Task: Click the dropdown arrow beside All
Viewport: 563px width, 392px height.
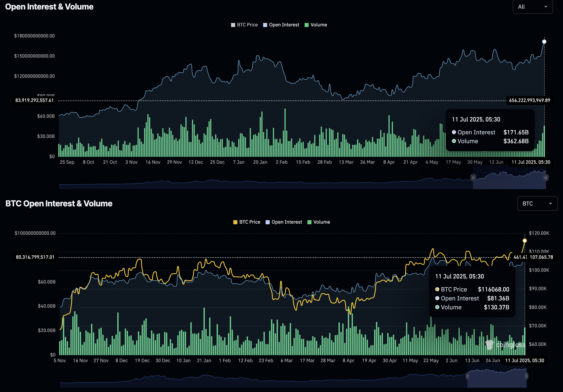Action: (x=546, y=7)
